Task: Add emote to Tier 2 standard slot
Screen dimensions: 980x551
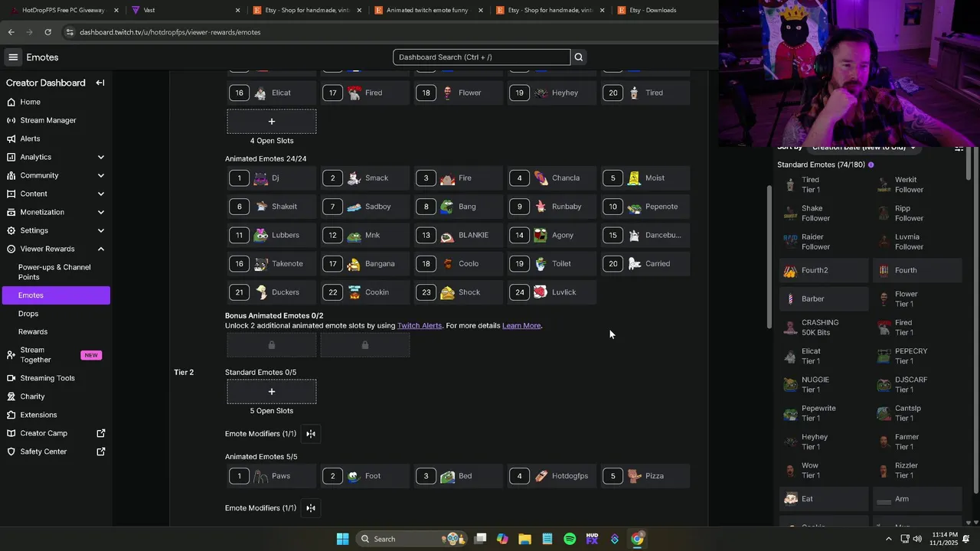Action: tap(272, 392)
